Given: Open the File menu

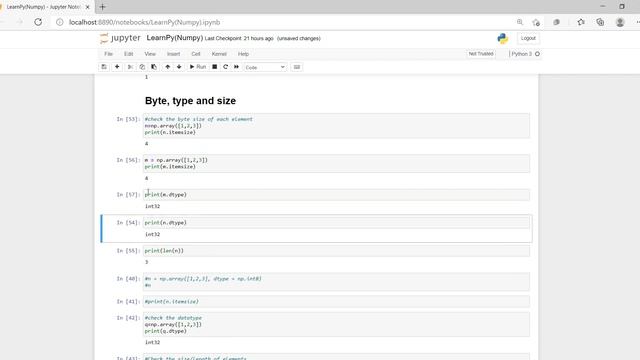Looking at the screenshot, I should click(x=108, y=54).
